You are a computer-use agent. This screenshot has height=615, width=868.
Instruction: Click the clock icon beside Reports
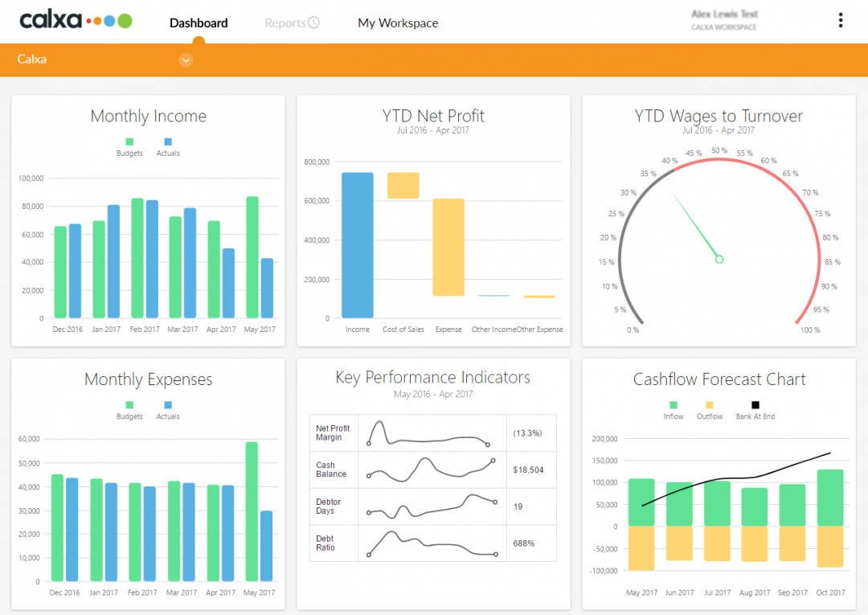click(313, 23)
